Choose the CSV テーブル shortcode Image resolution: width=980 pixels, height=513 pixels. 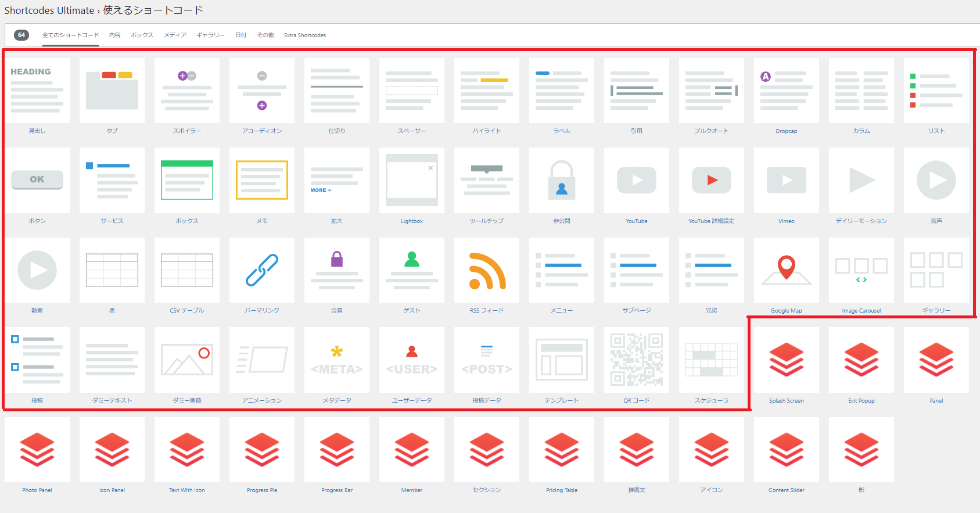pos(187,270)
